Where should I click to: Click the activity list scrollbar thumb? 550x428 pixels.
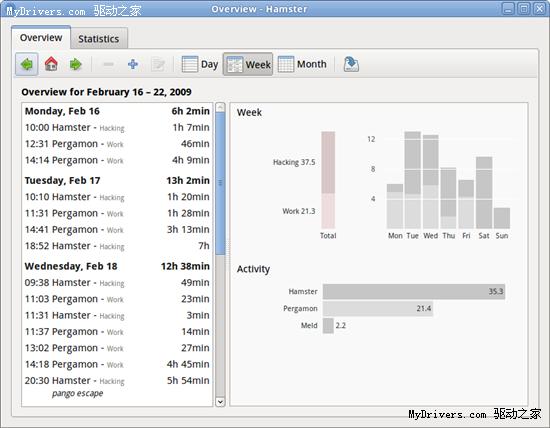(x=220, y=183)
